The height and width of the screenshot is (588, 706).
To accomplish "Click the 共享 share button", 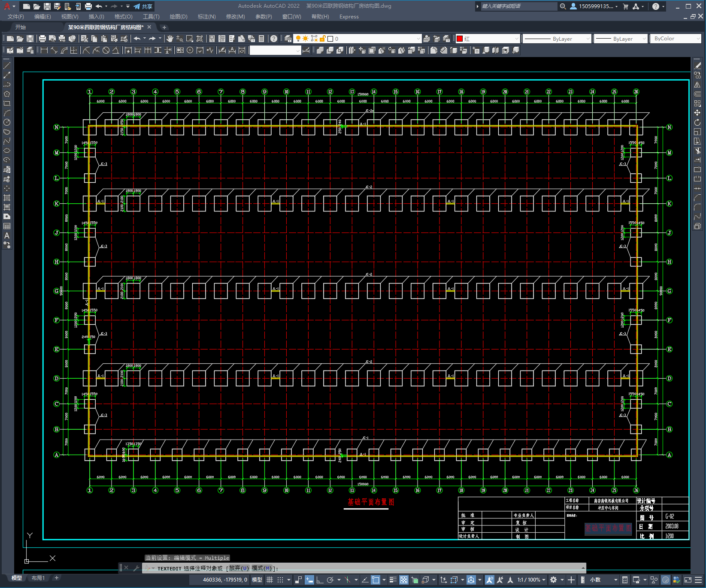I will pyautogui.click(x=143, y=6).
